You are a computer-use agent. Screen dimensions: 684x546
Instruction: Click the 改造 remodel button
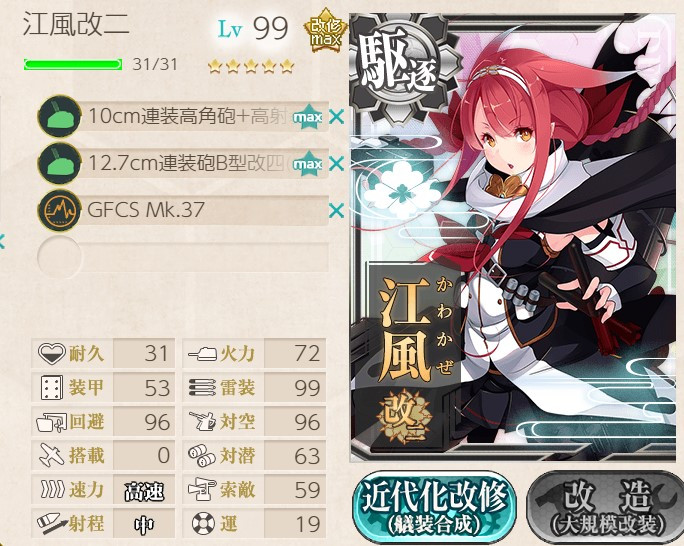coord(607,508)
